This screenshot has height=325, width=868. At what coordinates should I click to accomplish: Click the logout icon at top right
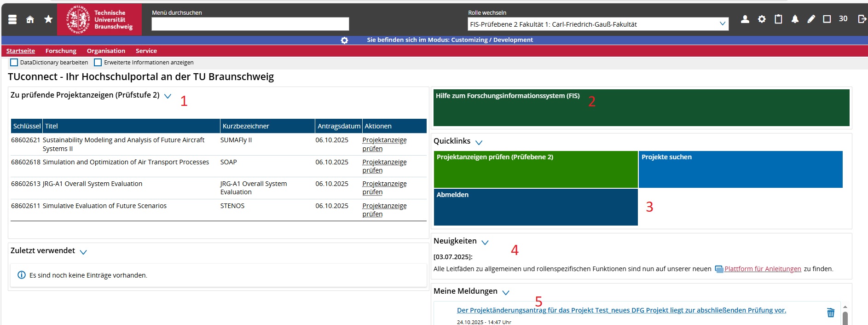[862, 19]
